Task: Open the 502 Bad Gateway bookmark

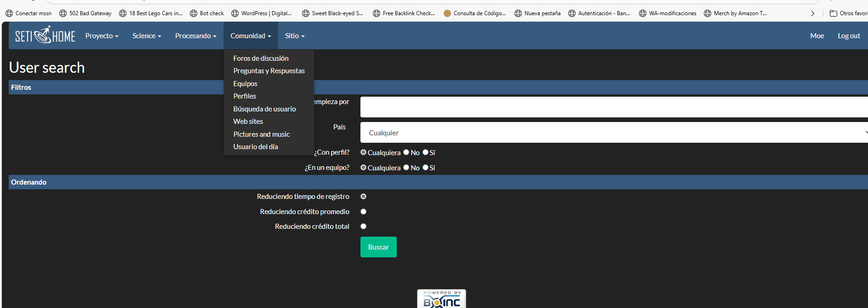Action: tap(86, 13)
